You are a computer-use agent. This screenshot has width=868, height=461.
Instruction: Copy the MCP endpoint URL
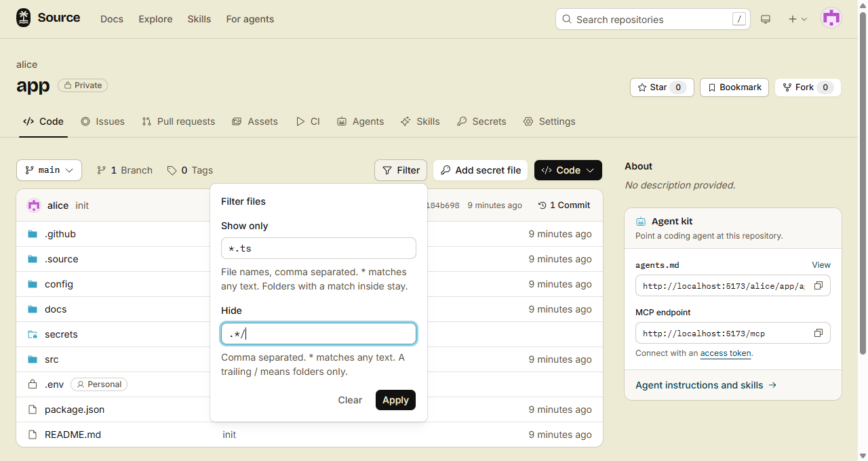pyautogui.click(x=818, y=334)
